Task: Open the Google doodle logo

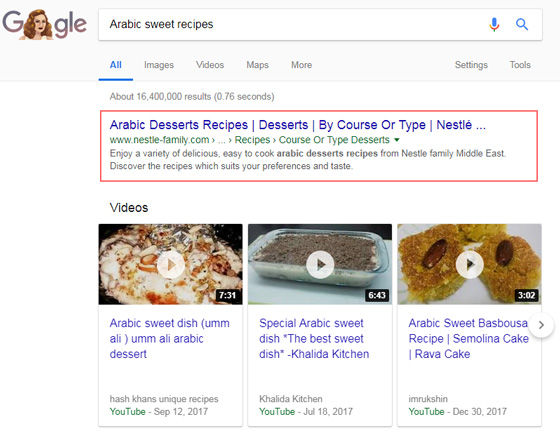Action: [45, 24]
